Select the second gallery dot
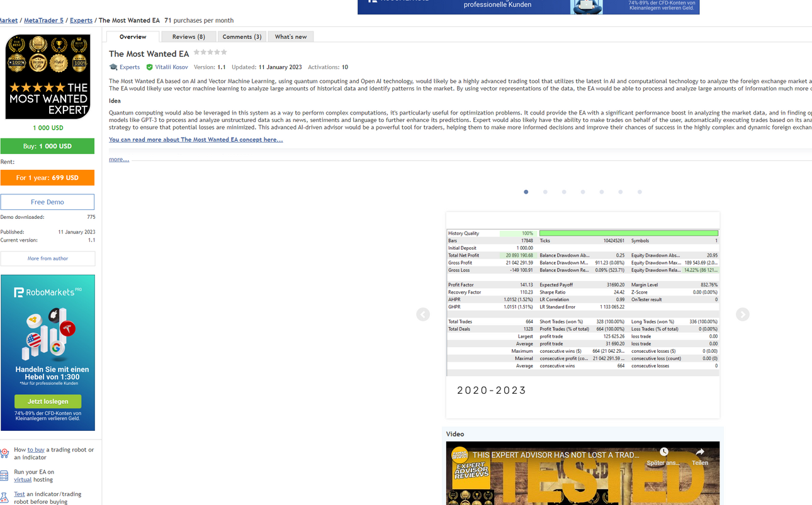Image resolution: width=812 pixels, height=505 pixels. (x=545, y=192)
